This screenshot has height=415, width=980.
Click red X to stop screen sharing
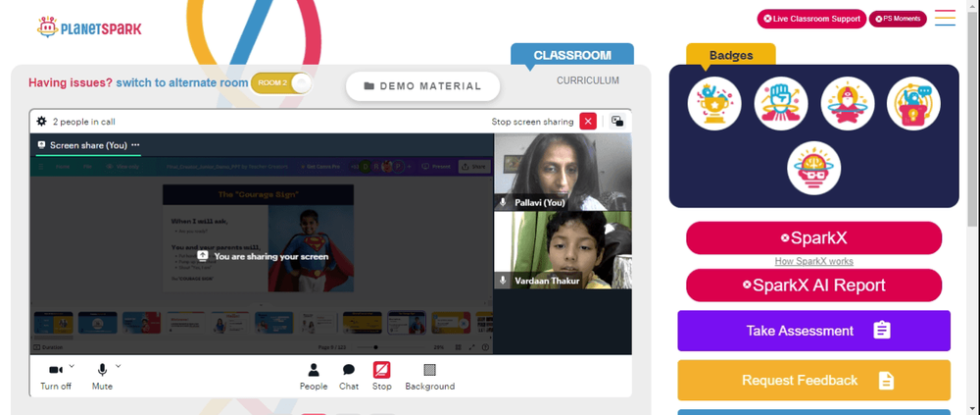587,122
